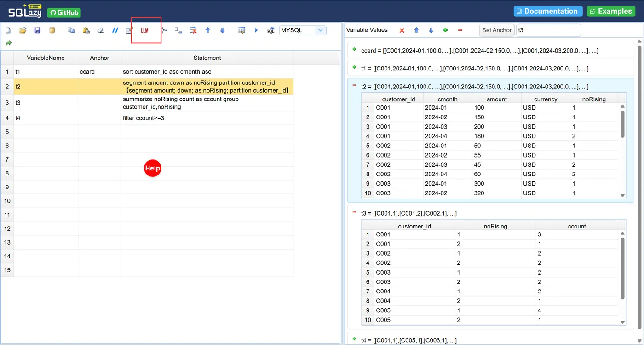
Task: Expand the ccard variable values
Action: click(x=354, y=49)
